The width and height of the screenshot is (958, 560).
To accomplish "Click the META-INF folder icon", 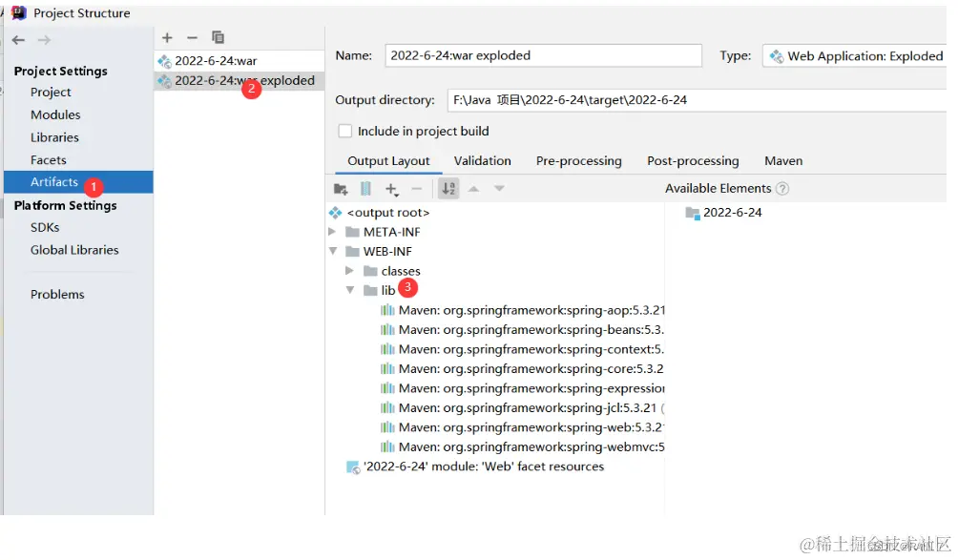I will click(x=352, y=232).
